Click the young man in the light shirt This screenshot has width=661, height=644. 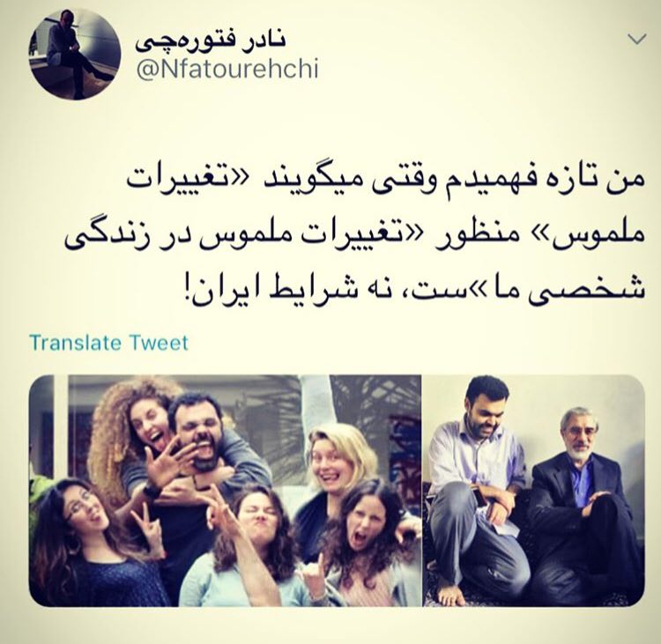[476, 485]
